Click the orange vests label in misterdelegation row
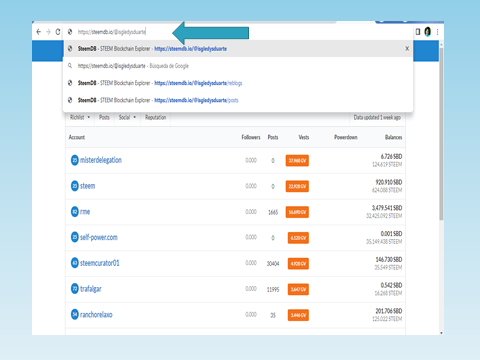 pyautogui.click(x=297, y=161)
